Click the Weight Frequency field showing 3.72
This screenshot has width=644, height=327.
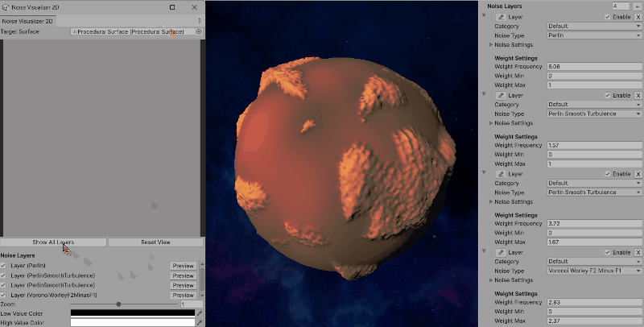coord(594,223)
